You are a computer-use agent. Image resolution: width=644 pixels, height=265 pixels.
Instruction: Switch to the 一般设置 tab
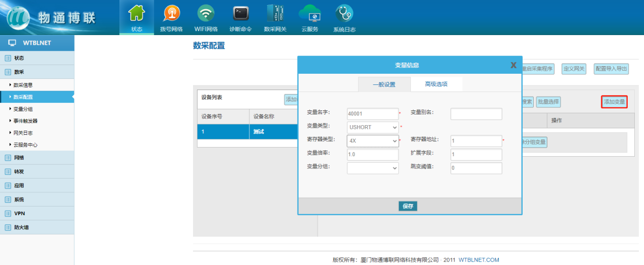click(384, 84)
